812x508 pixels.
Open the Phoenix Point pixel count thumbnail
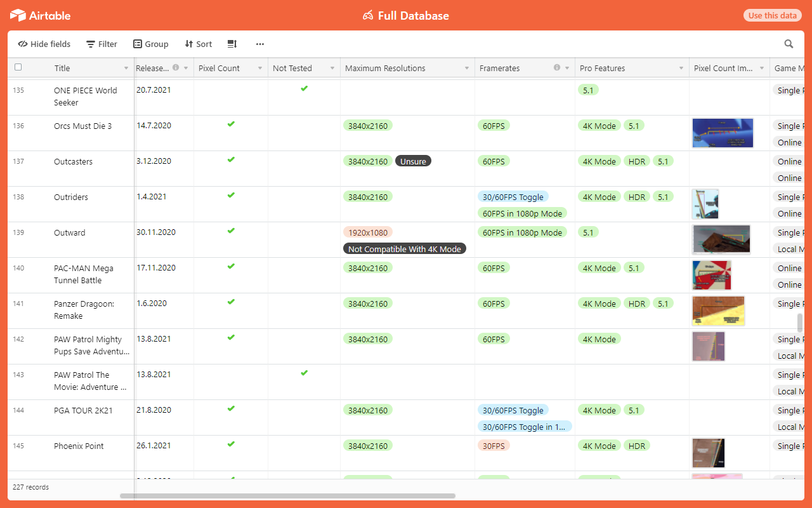pyautogui.click(x=709, y=453)
